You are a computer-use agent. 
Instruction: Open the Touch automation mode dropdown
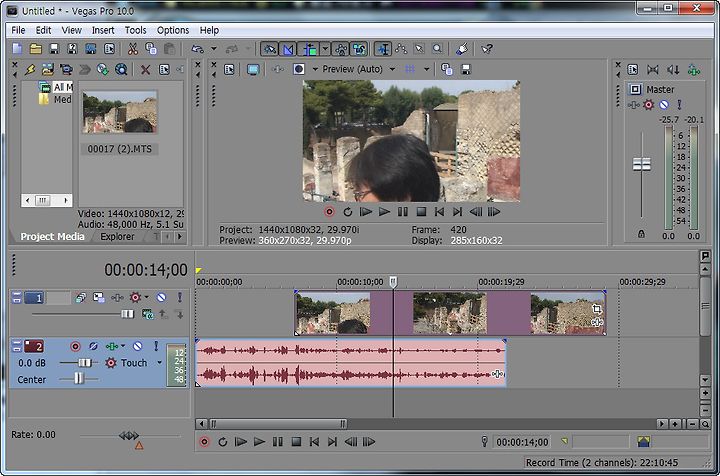[159, 363]
